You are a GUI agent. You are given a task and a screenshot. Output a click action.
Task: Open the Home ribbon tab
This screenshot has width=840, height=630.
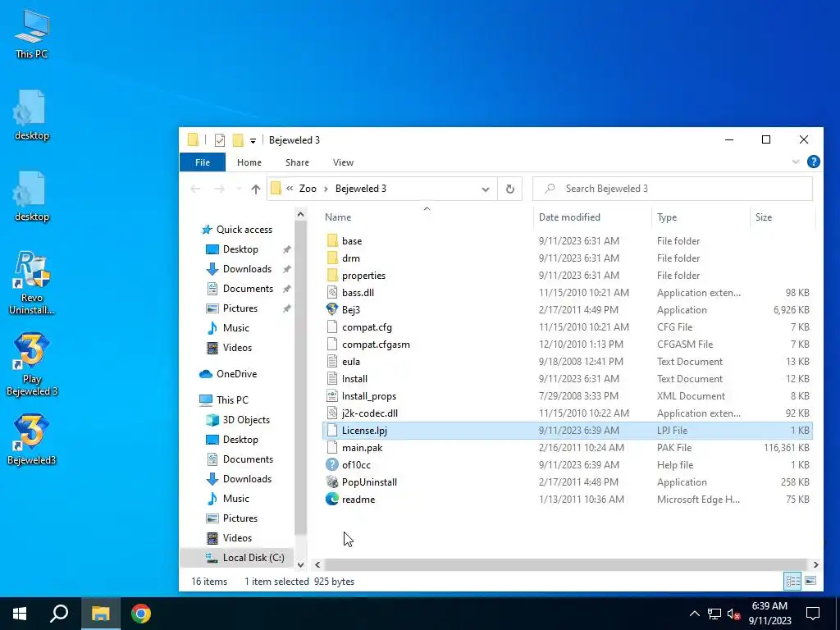pos(249,162)
